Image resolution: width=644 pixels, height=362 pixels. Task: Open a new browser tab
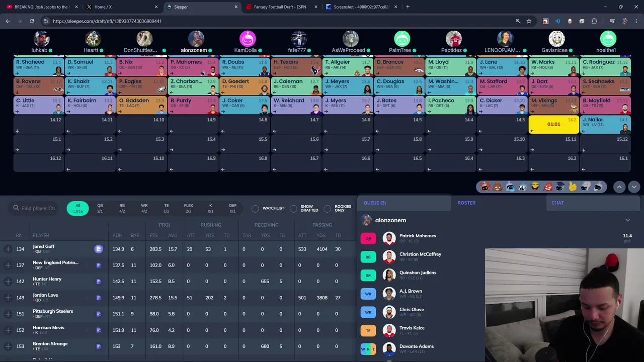408,7
